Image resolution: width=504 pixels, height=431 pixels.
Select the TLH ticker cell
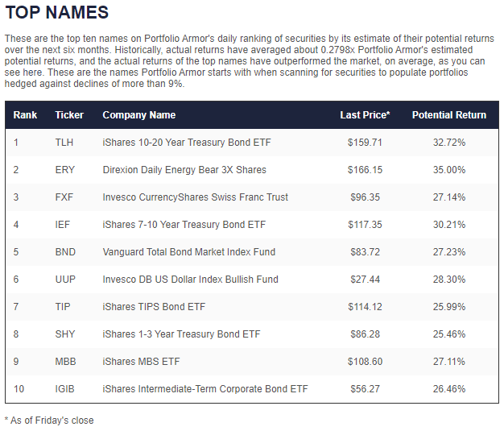click(64, 143)
